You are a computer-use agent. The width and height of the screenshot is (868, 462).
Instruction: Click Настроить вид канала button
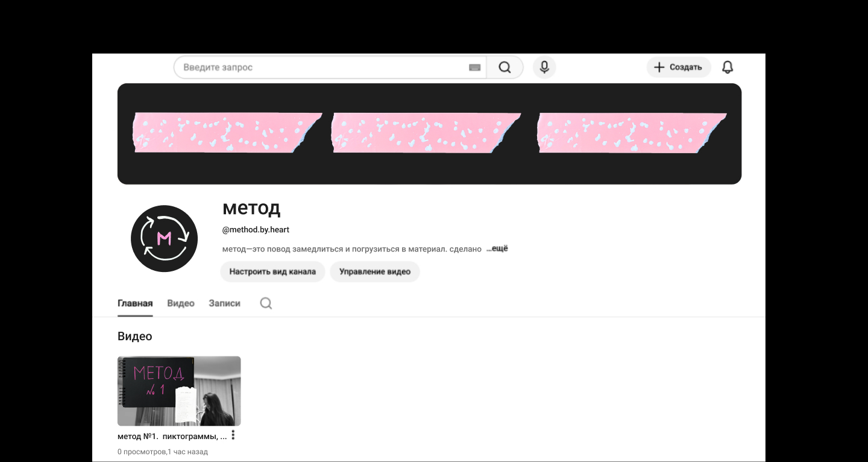[x=272, y=271]
